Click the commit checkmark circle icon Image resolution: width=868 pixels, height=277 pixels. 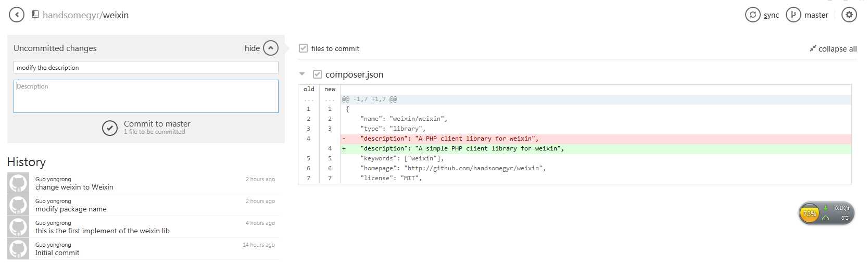coord(110,128)
